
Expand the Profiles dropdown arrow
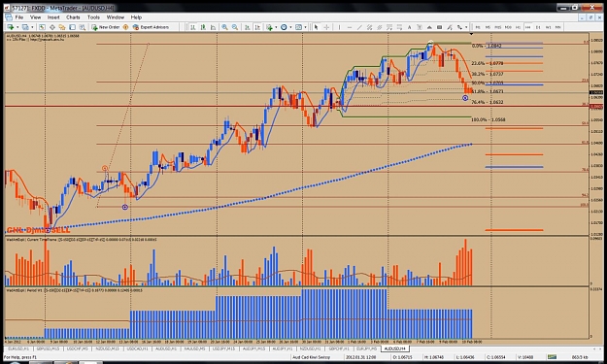pyautogui.click(x=32, y=27)
